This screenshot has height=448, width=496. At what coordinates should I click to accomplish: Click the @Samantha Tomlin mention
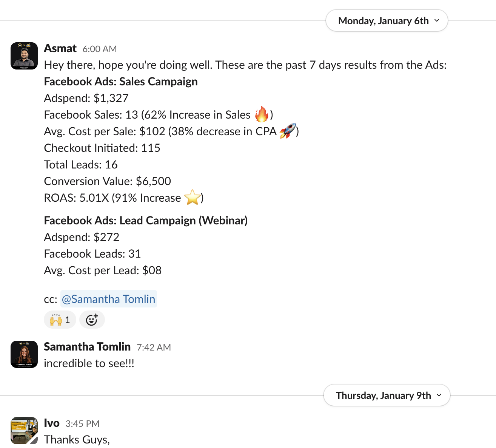point(109,299)
